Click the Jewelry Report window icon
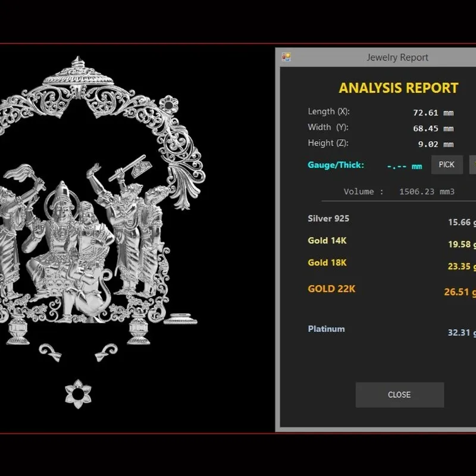This screenshot has width=476, height=476. (286, 57)
